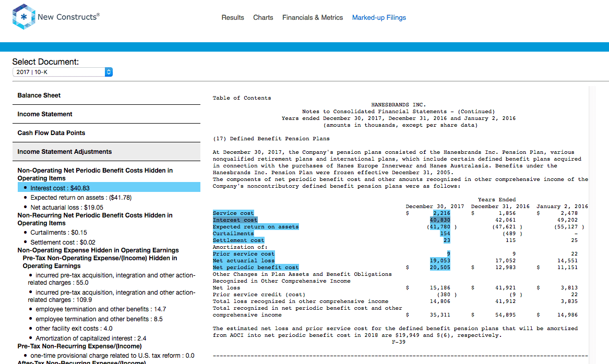Click the '(17) Defined Benefit Pension Plans' heading

[x=271, y=139]
